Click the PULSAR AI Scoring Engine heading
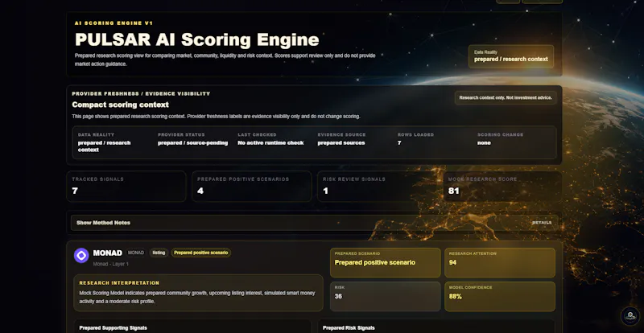 [196, 40]
